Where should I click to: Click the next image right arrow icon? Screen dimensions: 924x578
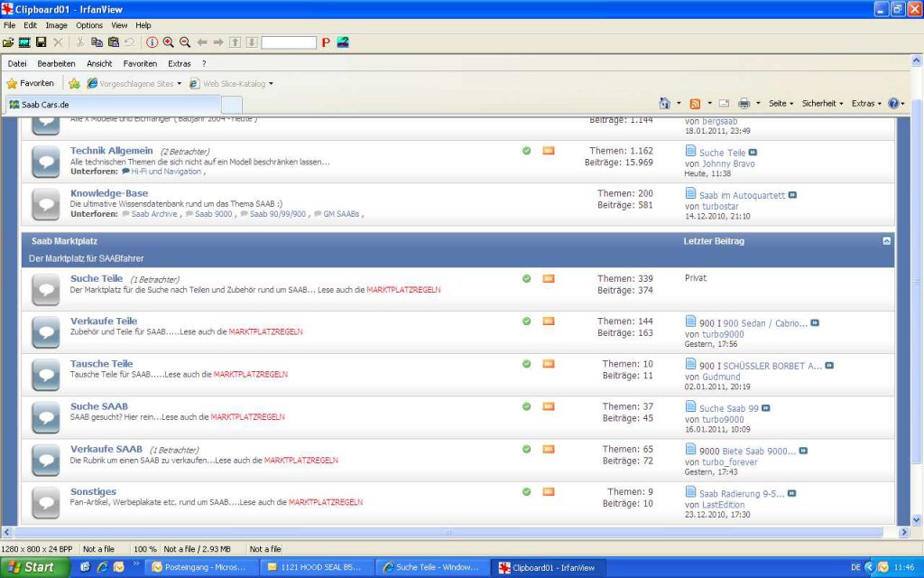click(218, 42)
